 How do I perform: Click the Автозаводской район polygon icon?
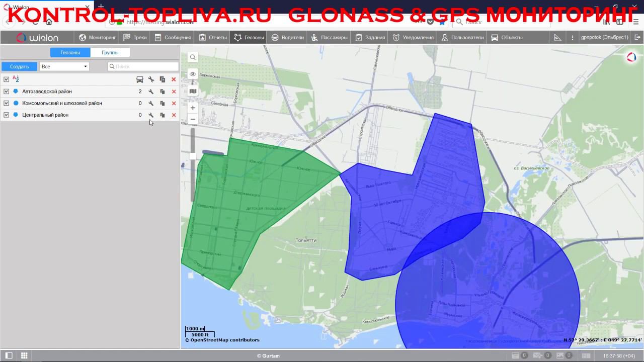[16, 92]
